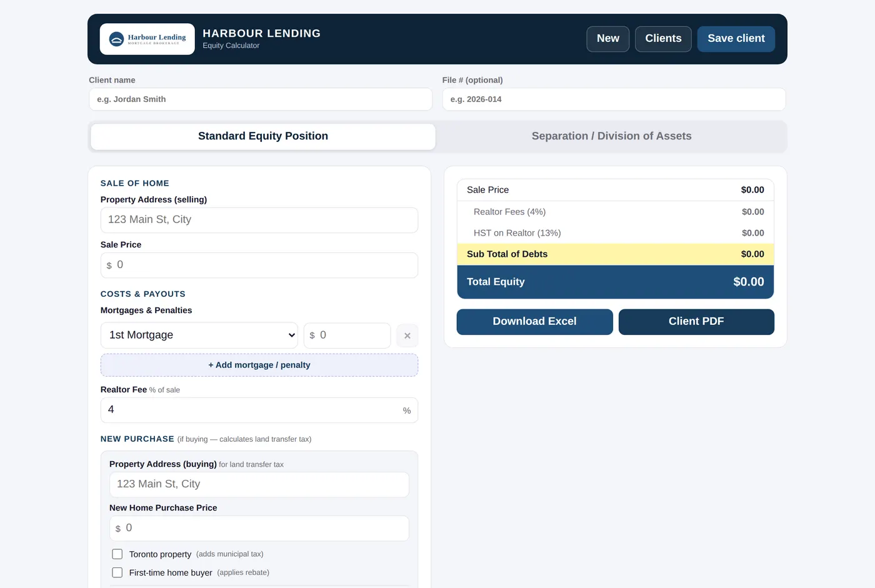
Task: Click Download Excel button
Action: [534, 322]
